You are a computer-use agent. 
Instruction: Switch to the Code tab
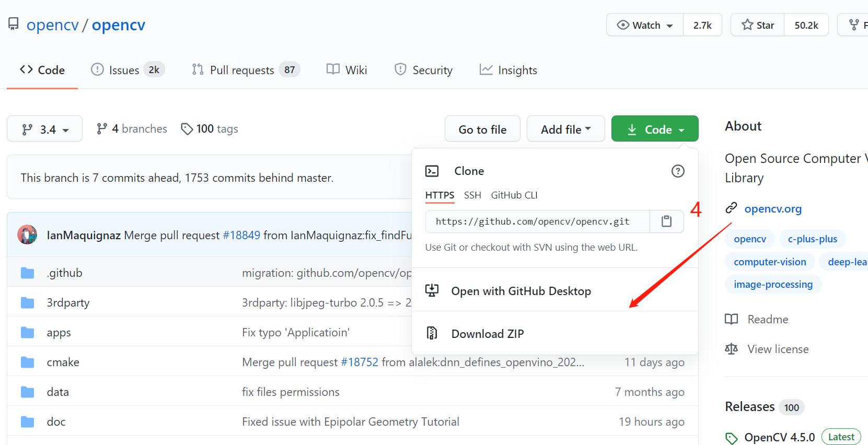point(42,70)
